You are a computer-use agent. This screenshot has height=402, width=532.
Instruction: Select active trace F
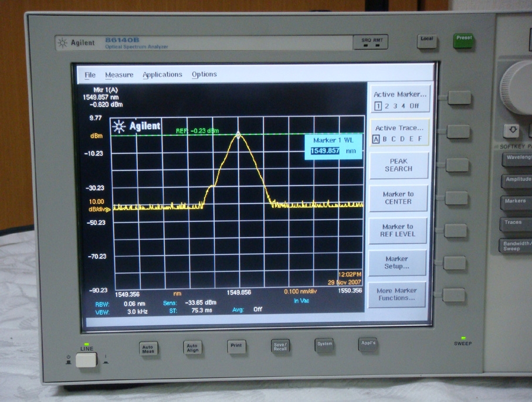[420, 139]
